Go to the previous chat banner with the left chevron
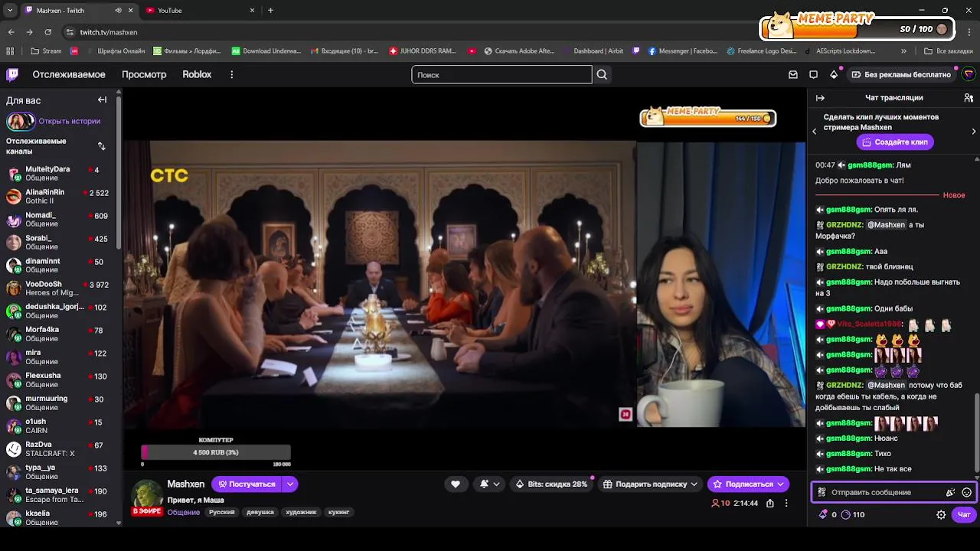 pos(814,131)
